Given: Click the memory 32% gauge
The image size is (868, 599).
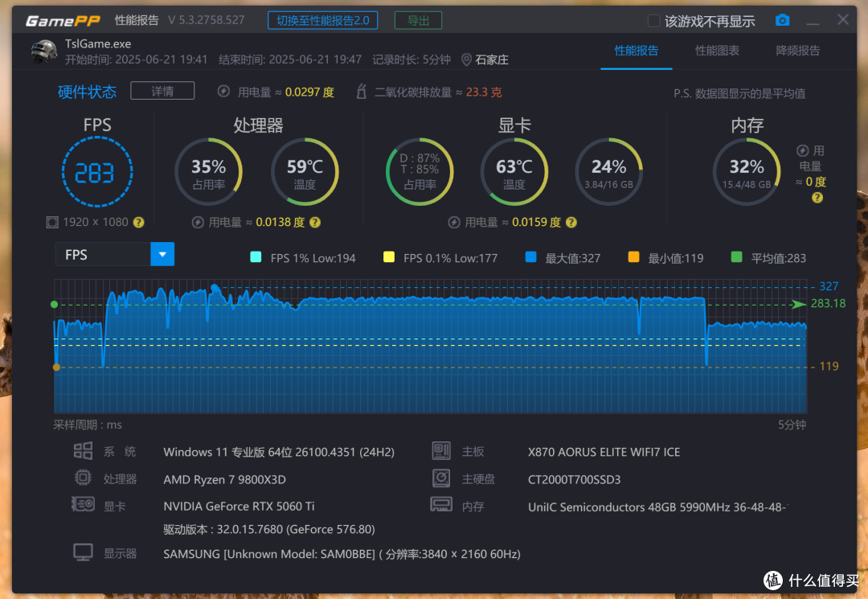Looking at the screenshot, I should [747, 172].
